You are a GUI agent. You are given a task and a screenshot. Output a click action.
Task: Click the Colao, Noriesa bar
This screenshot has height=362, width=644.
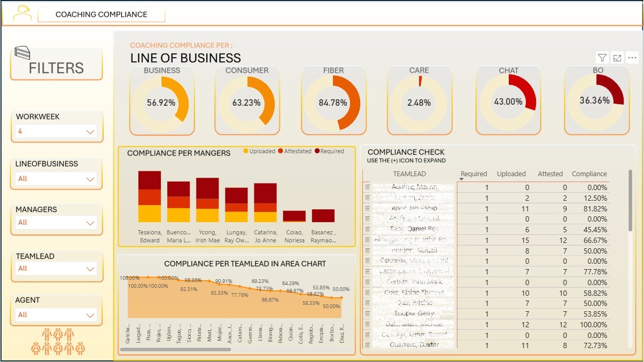click(x=294, y=216)
